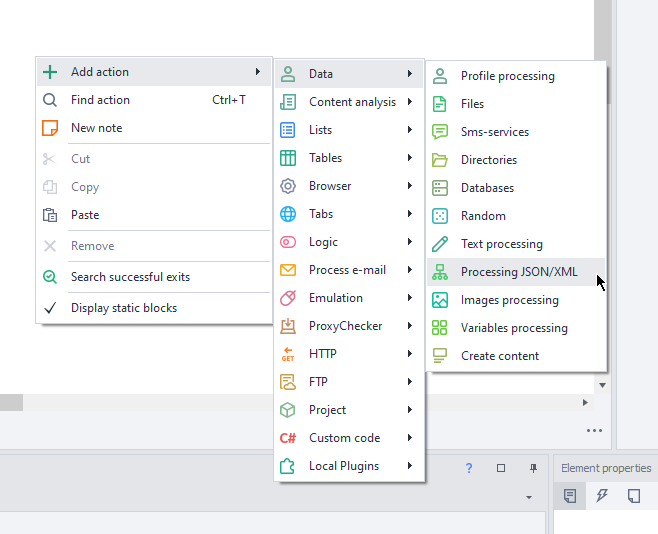This screenshot has width=658, height=534.
Task: Click the green plus Add action icon
Action: [x=50, y=72]
